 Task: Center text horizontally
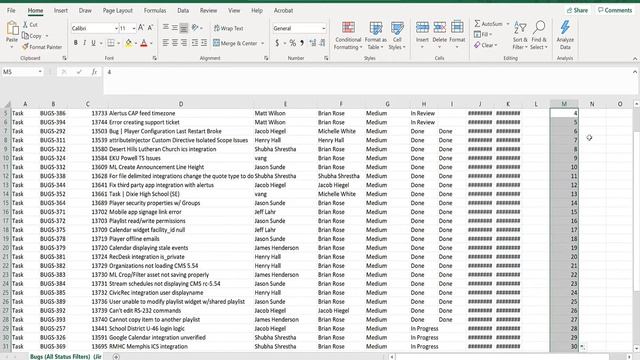click(175, 43)
